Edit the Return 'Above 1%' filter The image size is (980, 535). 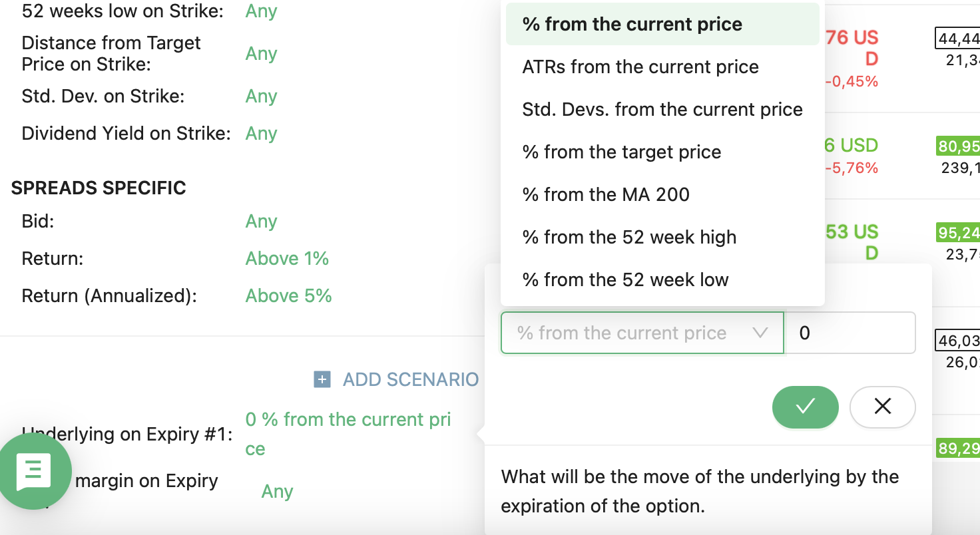(287, 259)
